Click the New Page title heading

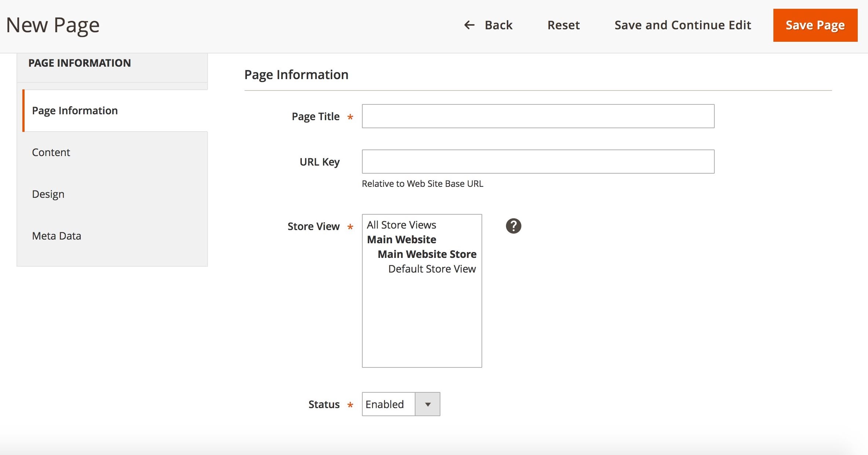pos(53,25)
